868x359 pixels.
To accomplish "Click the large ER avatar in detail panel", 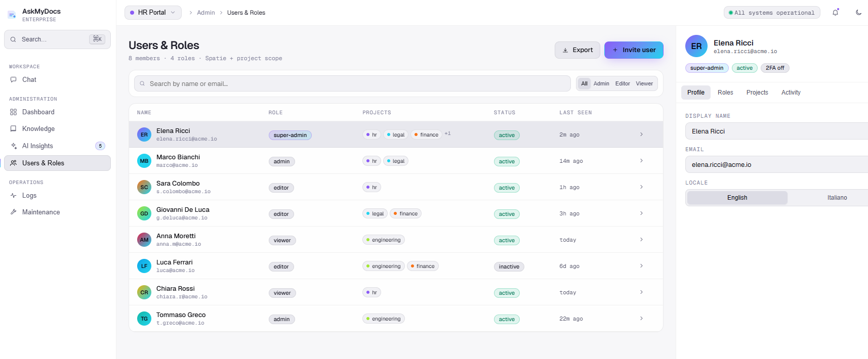I will 696,46.
